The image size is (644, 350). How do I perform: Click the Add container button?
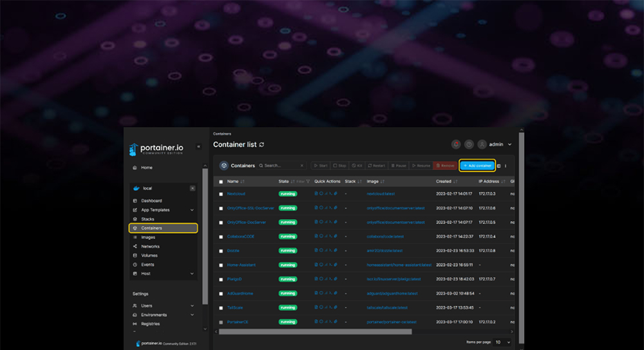click(x=477, y=166)
